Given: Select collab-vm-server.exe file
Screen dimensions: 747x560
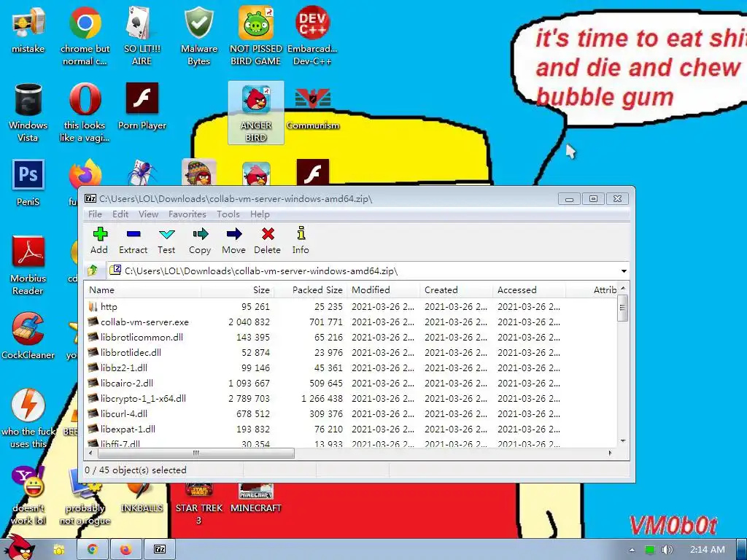Looking at the screenshot, I should [x=351, y=322].
